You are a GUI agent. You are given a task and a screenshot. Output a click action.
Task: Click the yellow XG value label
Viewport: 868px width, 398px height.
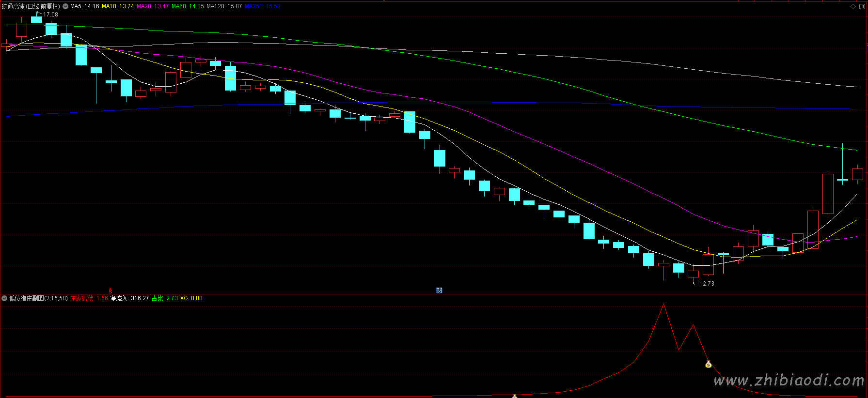coord(191,298)
